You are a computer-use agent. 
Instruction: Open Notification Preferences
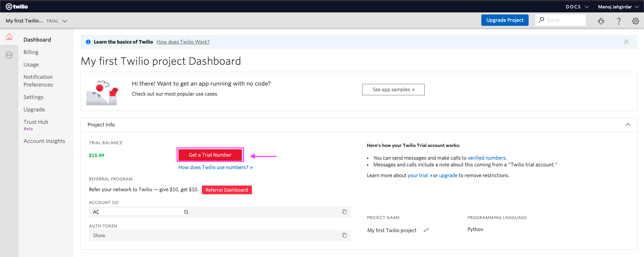[x=38, y=81]
